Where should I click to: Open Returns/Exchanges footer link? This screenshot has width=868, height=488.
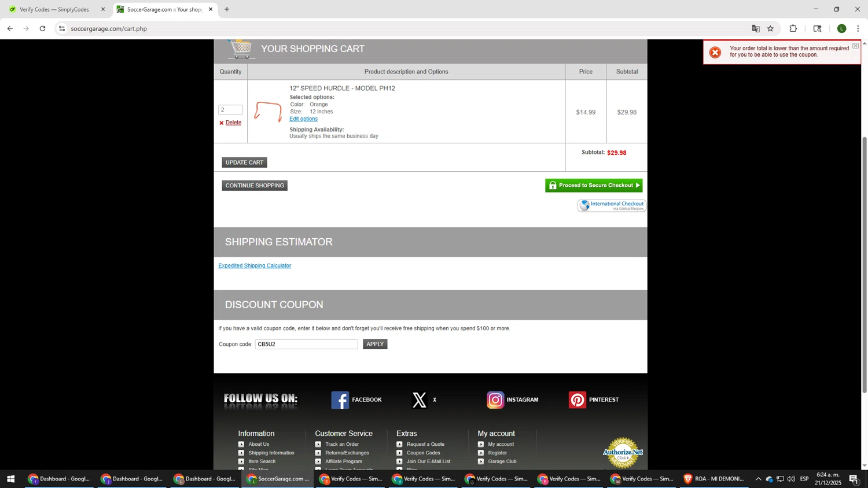347,453
